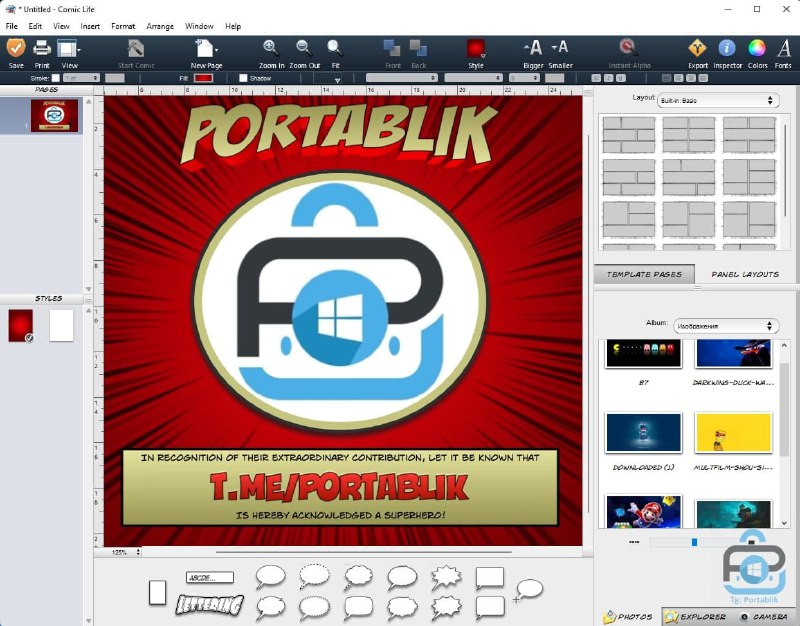Click the Zoom Out magnifier
Viewport: 800px width, 626px height.
(304, 48)
